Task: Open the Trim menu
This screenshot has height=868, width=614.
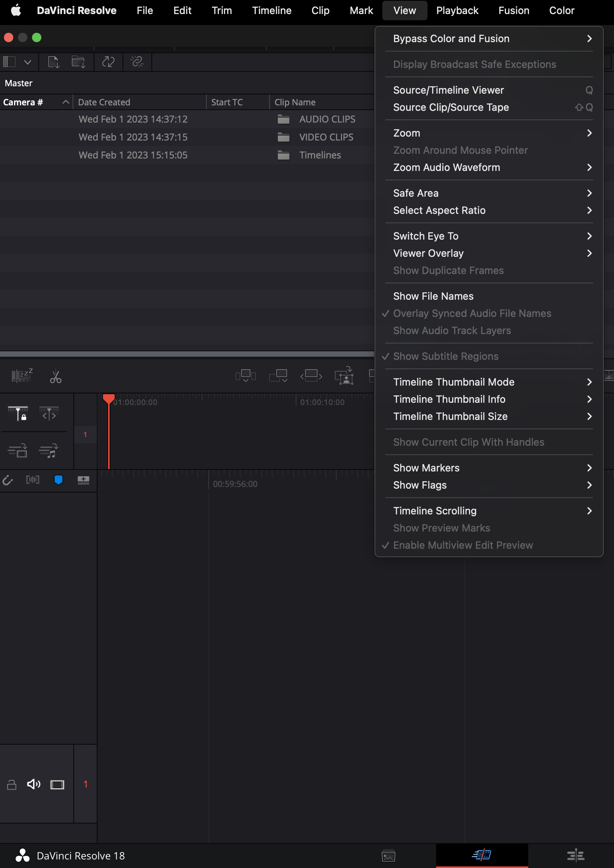Action: [222, 11]
